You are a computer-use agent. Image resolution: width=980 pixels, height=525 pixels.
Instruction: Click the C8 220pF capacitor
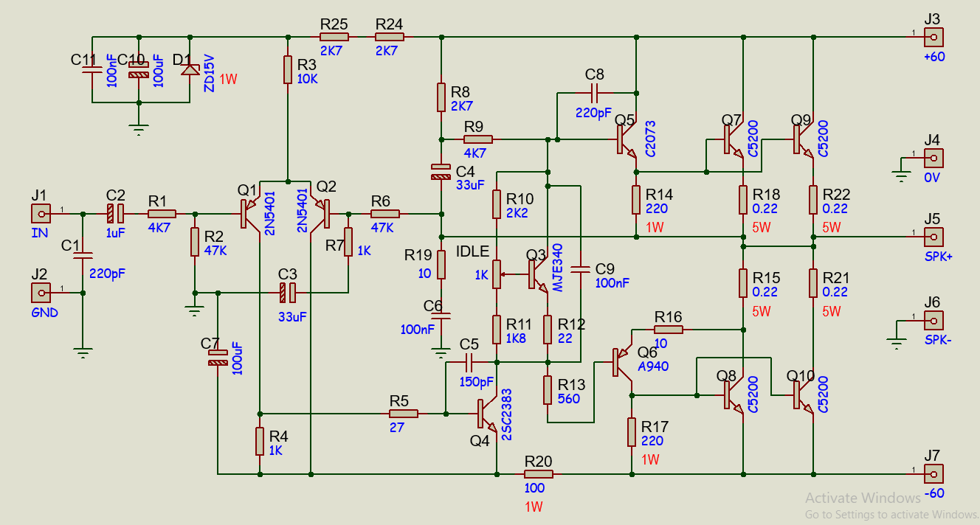[x=595, y=93]
